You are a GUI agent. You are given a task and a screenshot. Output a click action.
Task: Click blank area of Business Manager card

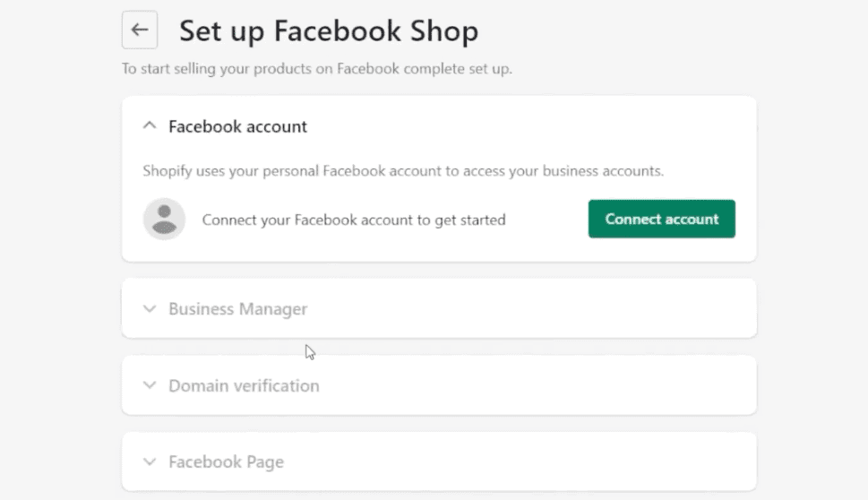point(526,308)
